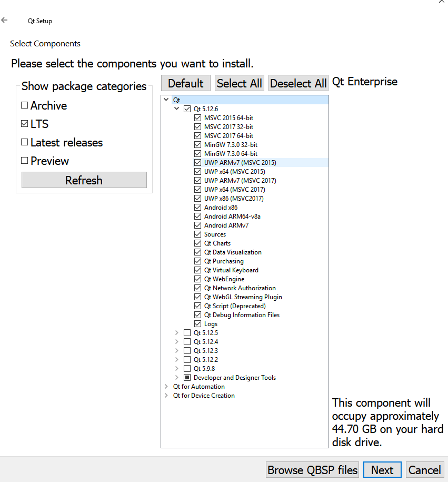Viewport: 448px width, 482px height.
Task: Close the Qt Setup window
Action: click(x=441, y=2)
